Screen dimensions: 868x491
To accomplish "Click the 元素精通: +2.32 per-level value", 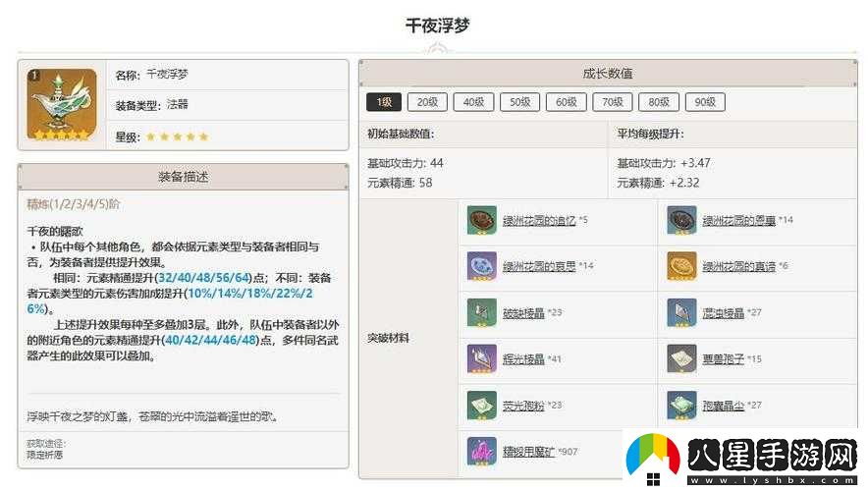I will point(658,183).
